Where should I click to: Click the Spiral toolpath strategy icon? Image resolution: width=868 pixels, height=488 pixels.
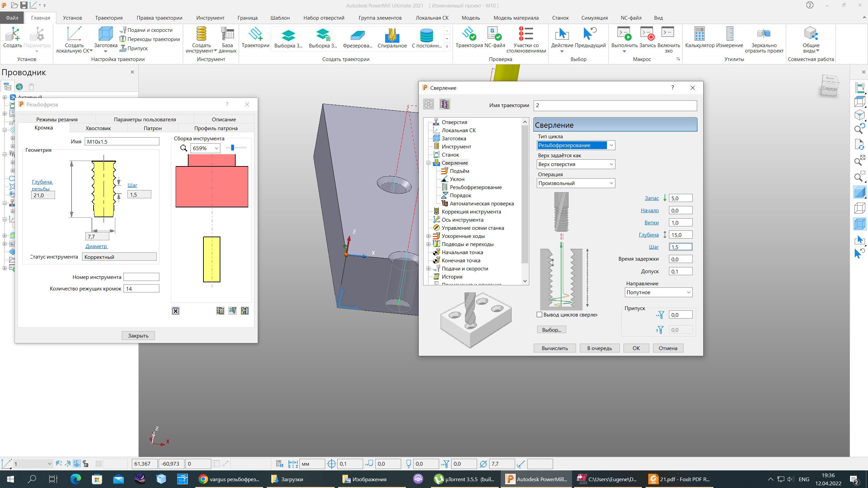tap(392, 35)
